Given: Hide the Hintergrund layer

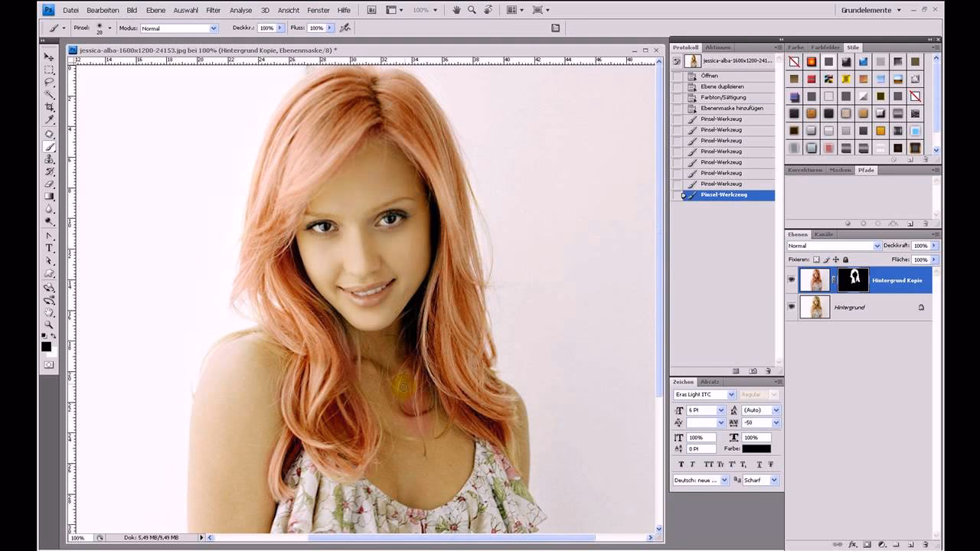Looking at the screenshot, I should 792,307.
